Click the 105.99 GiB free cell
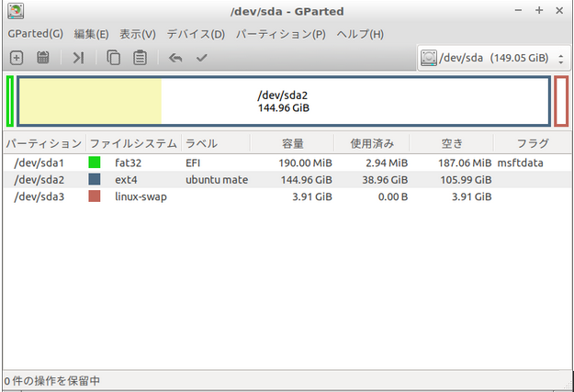574x392 pixels. [x=466, y=180]
